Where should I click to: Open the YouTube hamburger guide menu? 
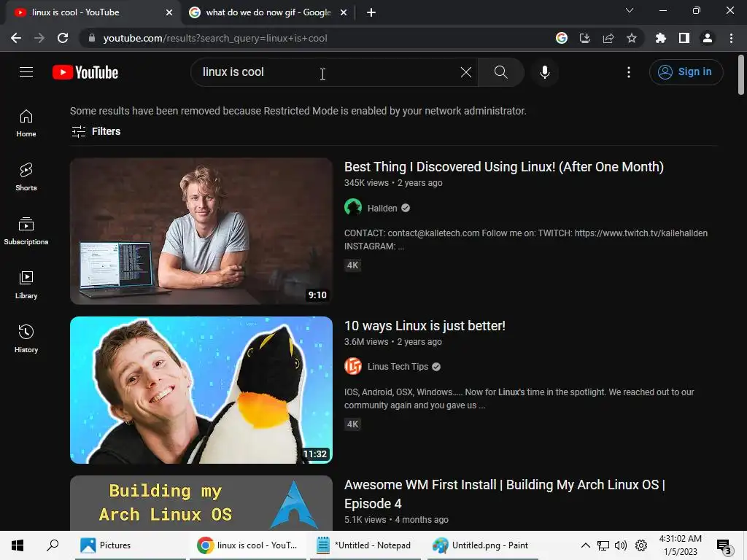click(x=26, y=72)
